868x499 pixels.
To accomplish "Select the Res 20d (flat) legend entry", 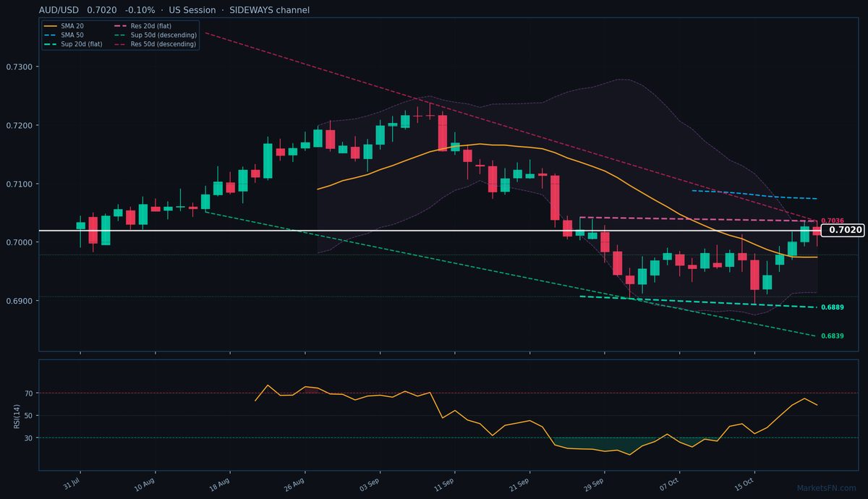I will 143,26.
